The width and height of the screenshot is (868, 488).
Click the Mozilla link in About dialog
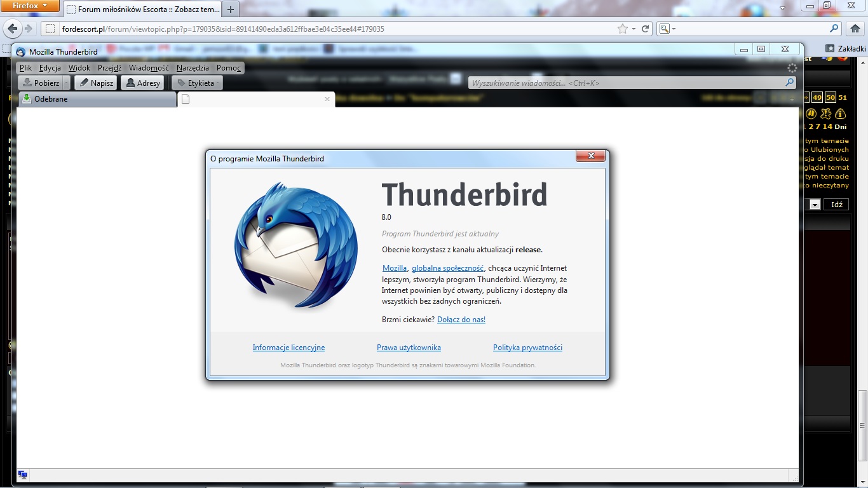tap(394, 268)
